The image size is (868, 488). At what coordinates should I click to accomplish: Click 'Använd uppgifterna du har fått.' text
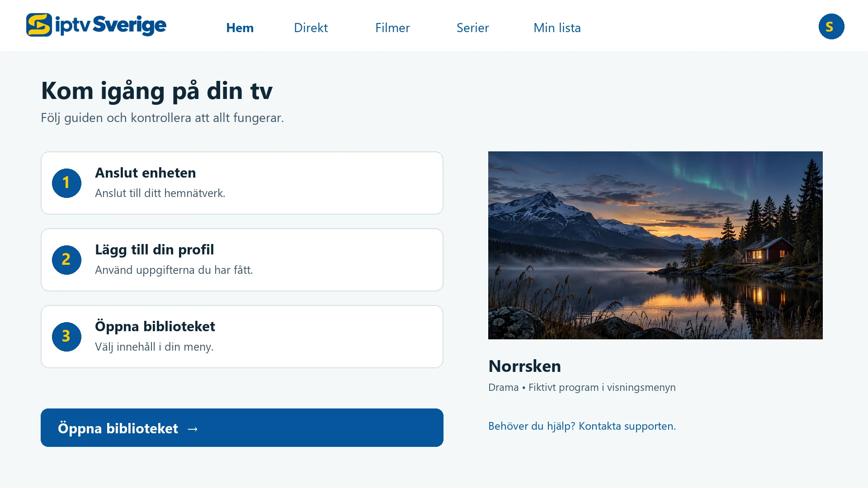click(174, 270)
